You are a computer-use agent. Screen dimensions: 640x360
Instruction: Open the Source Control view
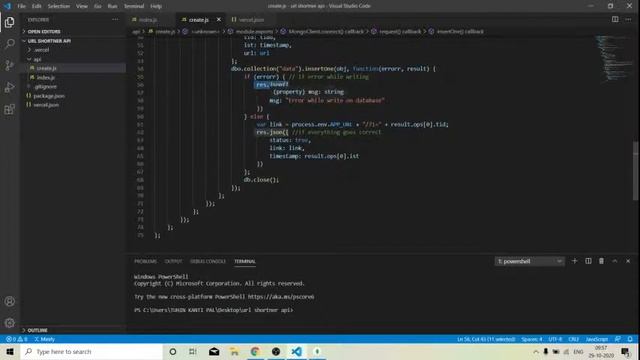9,65
